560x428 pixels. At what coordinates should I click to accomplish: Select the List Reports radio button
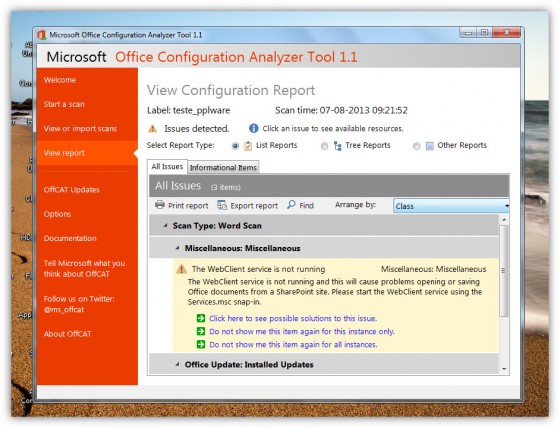[235, 146]
